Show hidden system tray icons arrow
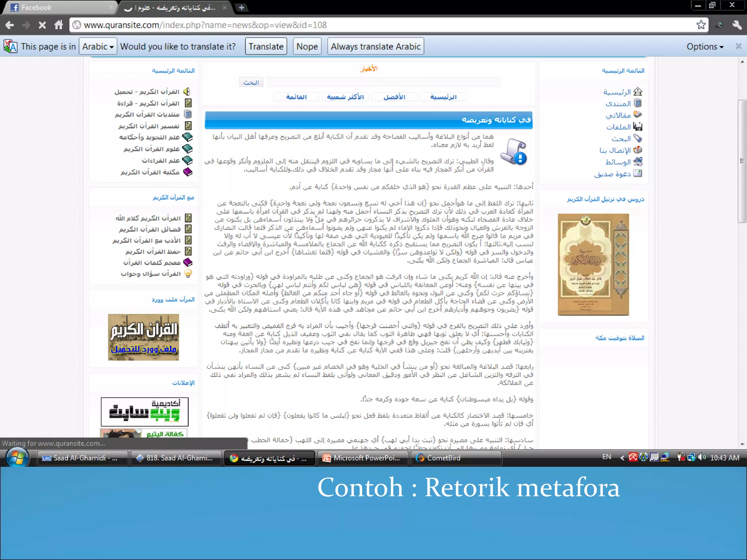Image resolution: width=747 pixels, height=560 pixels. click(x=622, y=458)
